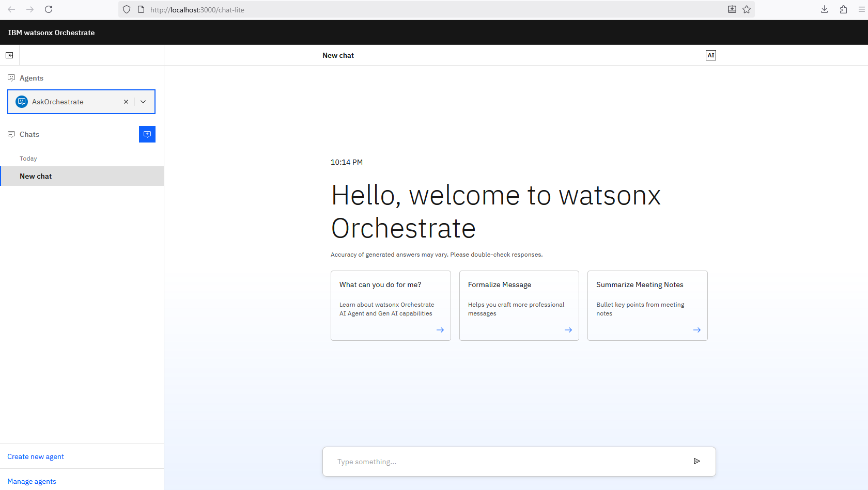Open the browser extensions puzzle icon
Viewport: 868px width, 490px height.
click(x=843, y=9)
